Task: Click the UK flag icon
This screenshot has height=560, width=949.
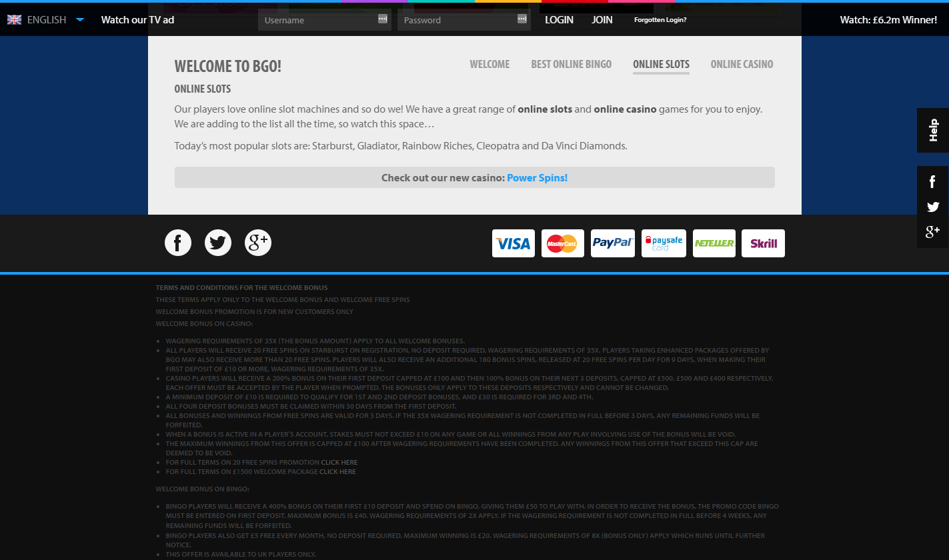Action: 14,20
